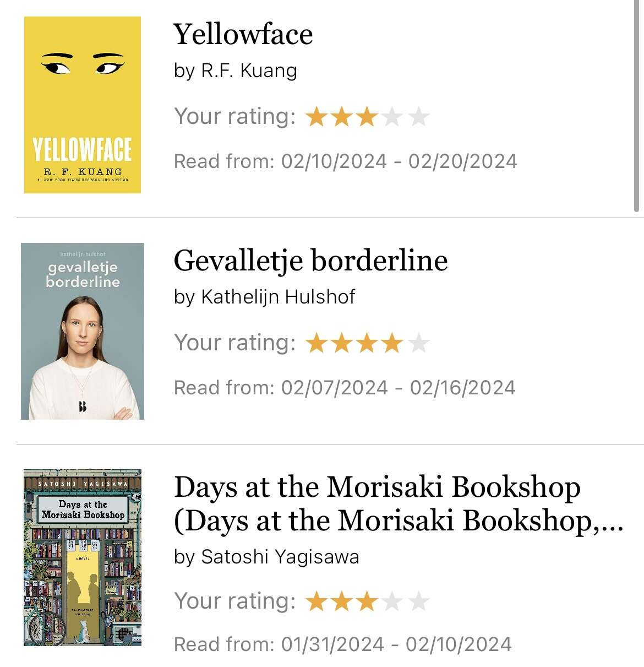644x667 pixels.
Task: Open the Yellowface book title
Action: tap(243, 34)
